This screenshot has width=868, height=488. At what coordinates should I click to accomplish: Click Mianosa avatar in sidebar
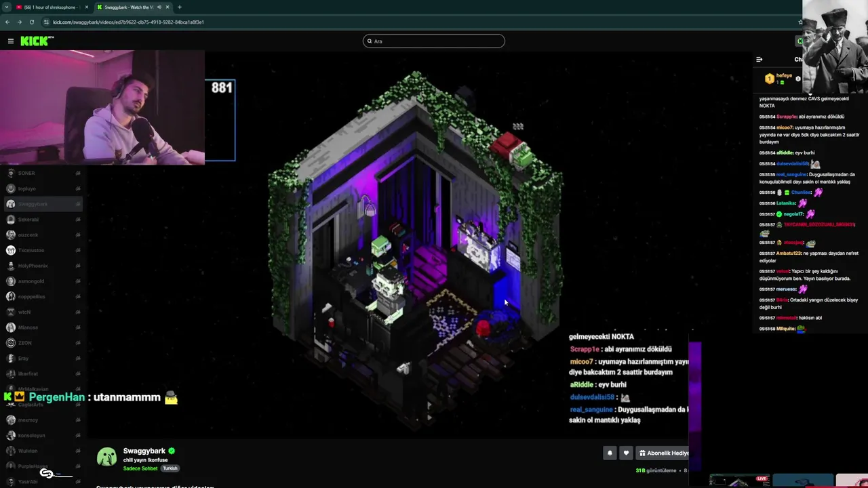[11, 327]
